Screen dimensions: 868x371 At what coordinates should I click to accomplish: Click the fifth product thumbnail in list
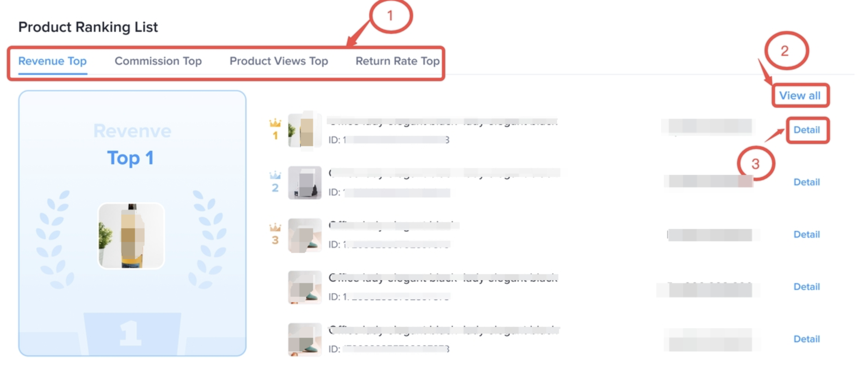click(305, 340)
